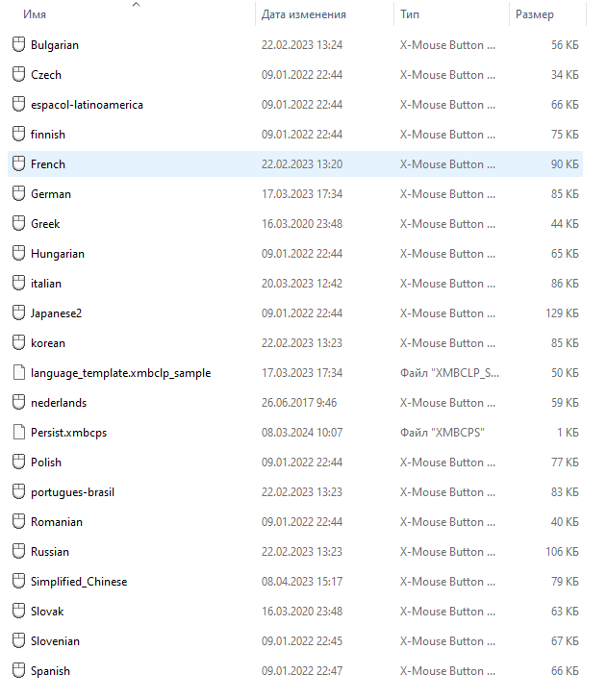The height and width of the screenshot is (700, 606).
Task: Select the file named Slovak
Action: (x=47, y=612)
